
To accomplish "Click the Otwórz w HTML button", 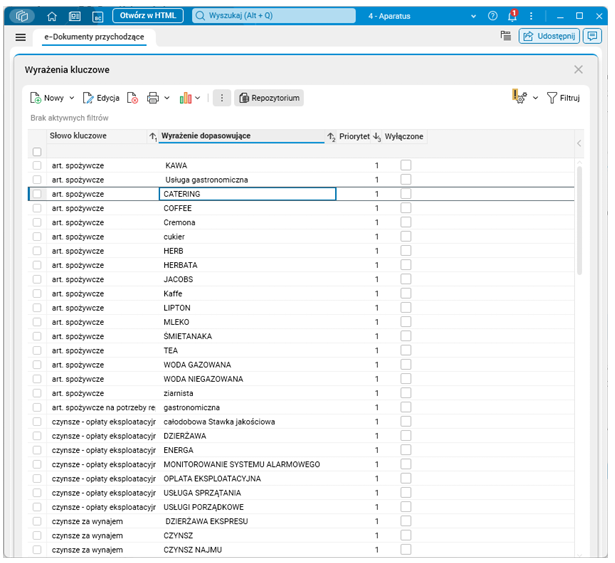I will pos(148,16).
